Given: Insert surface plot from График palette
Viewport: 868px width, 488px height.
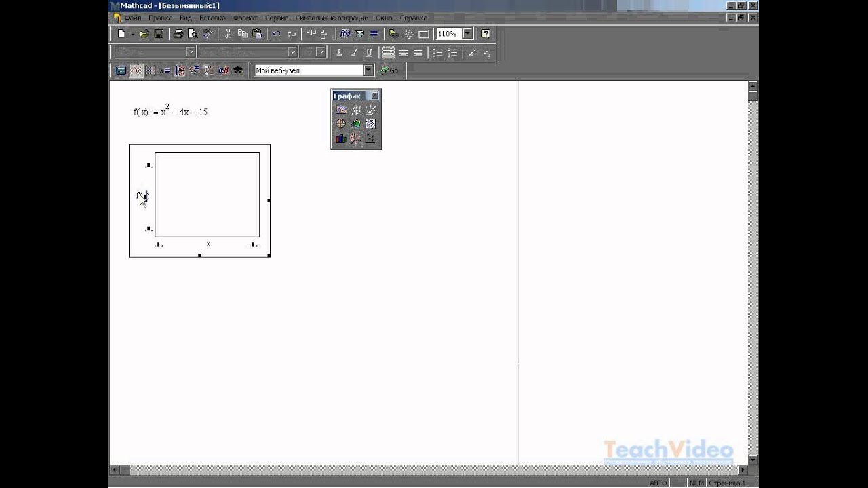Looking at the screenshot, I should point(356,124).
